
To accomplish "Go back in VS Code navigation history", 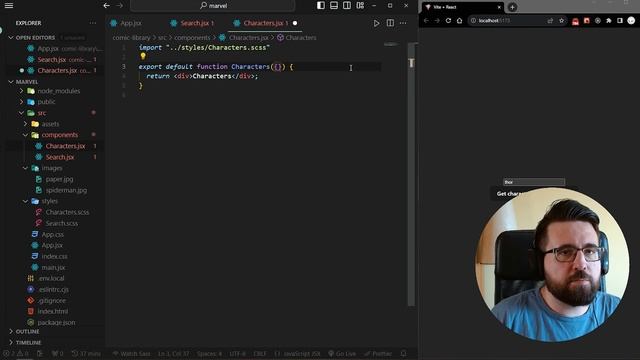I will pyautogui.click(x=107, y=6).
